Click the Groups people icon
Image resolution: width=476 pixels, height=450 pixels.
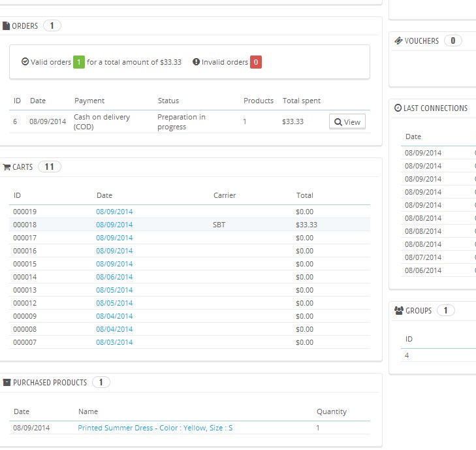pos(399,311)
